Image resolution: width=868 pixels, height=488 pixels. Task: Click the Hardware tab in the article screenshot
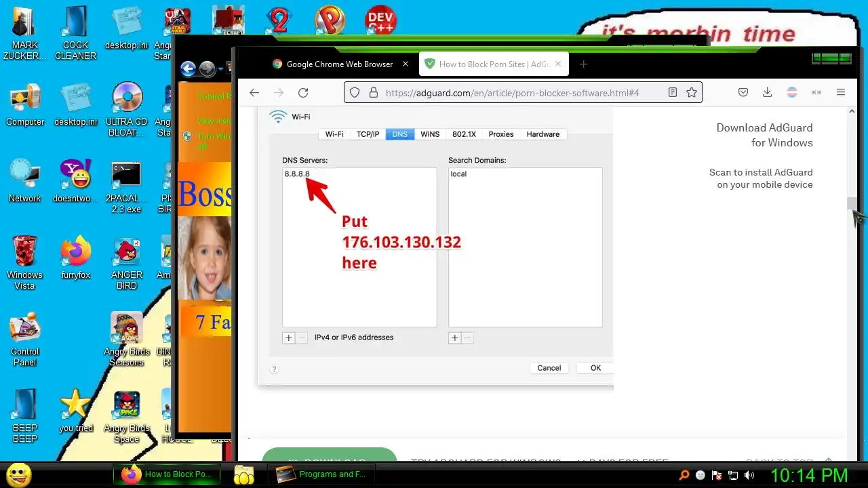543,134
